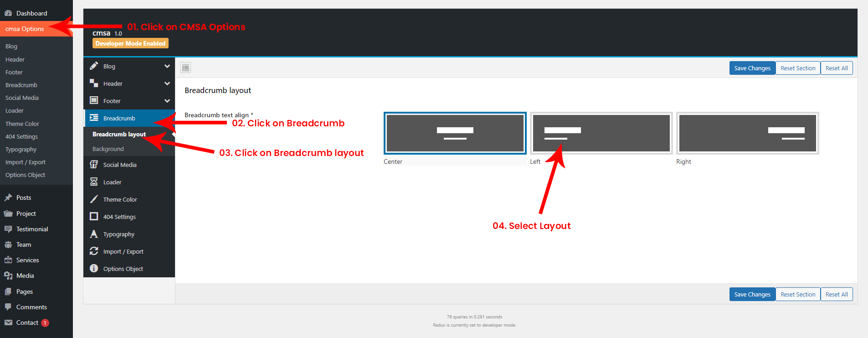
Task: Choose the Left breadcrumb text alignment
Action: click(x=601, y=133)
